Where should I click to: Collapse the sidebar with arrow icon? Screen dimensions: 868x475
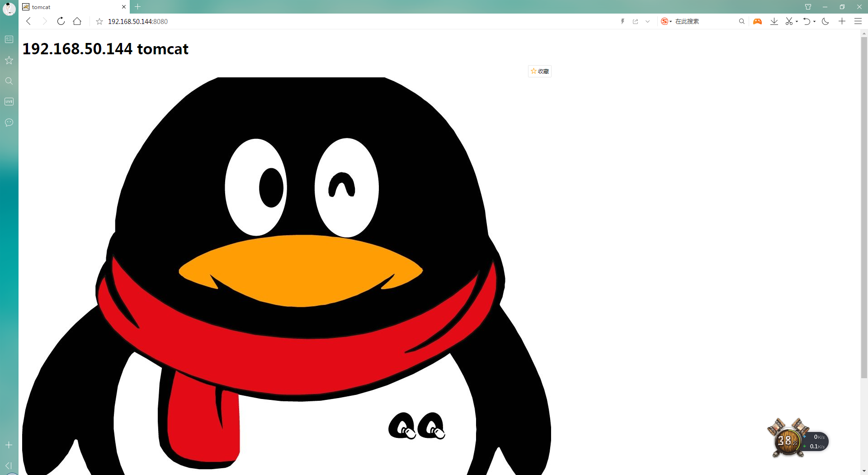point(9,465)
